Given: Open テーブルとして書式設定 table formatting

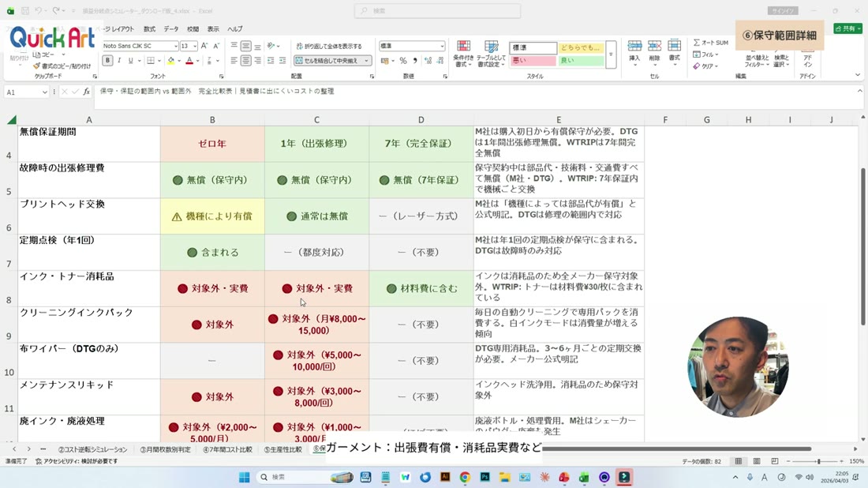Looking at the screenshot, I should [x=491, y=54].
